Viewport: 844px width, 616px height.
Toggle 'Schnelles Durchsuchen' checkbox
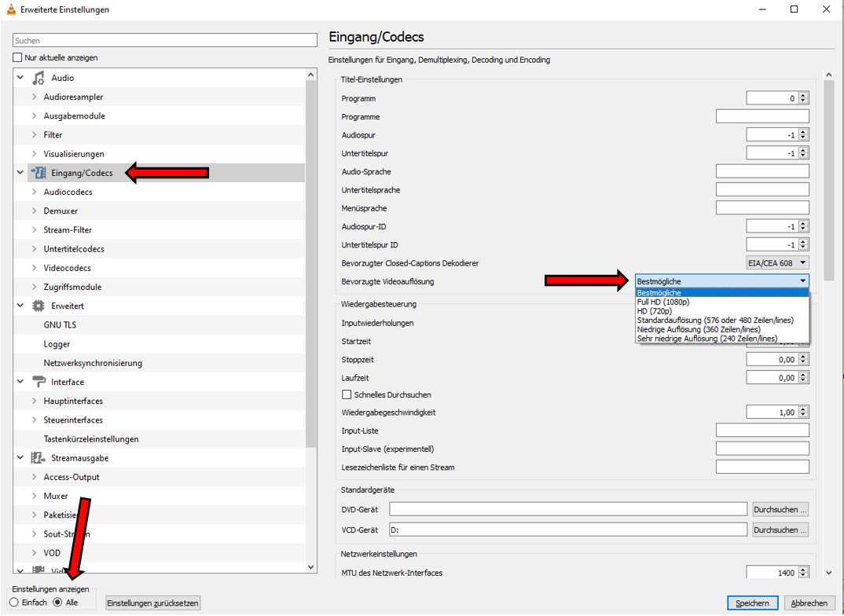347,394
